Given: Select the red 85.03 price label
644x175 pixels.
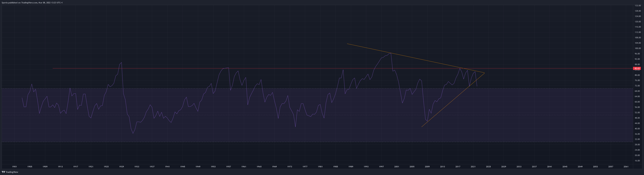Looking at the screenshot, I should tap(637, 68).
